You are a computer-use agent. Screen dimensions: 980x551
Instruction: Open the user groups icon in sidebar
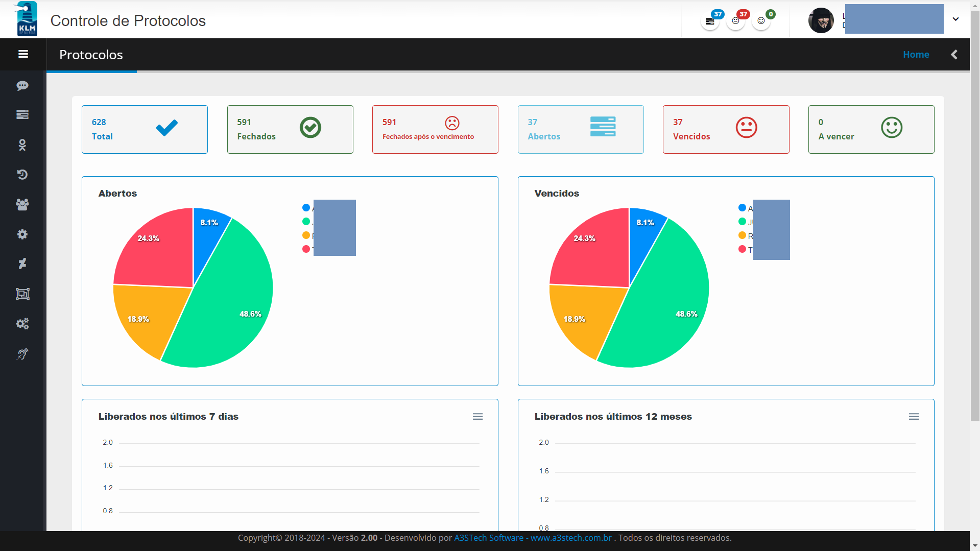coord(22,205)
